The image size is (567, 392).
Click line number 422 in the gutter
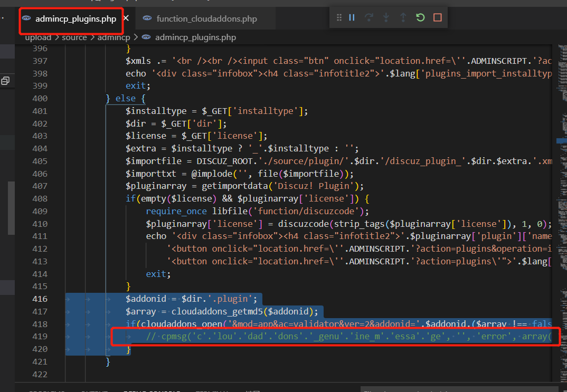tap(40, 374)
